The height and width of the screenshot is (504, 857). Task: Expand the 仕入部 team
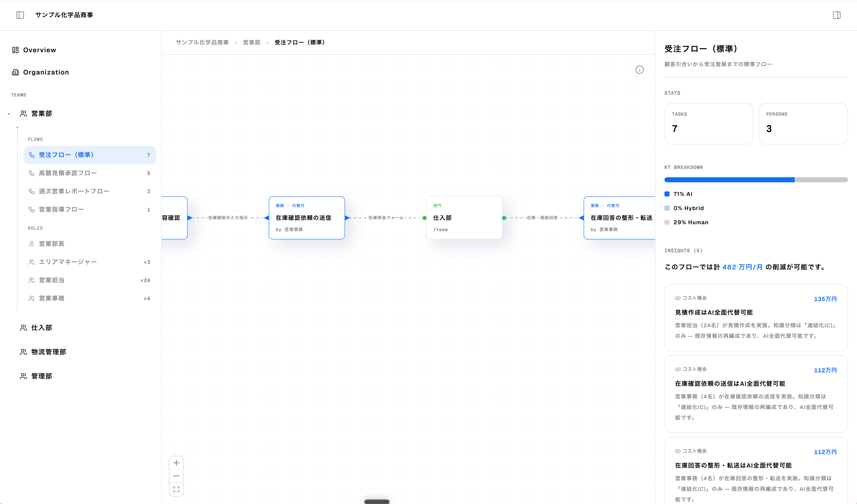[x=41, y=327]
